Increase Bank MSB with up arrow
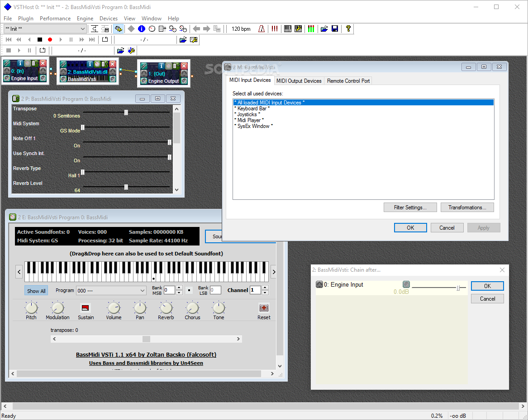Viewport: 528px width, 420px height. pos(179,288)
